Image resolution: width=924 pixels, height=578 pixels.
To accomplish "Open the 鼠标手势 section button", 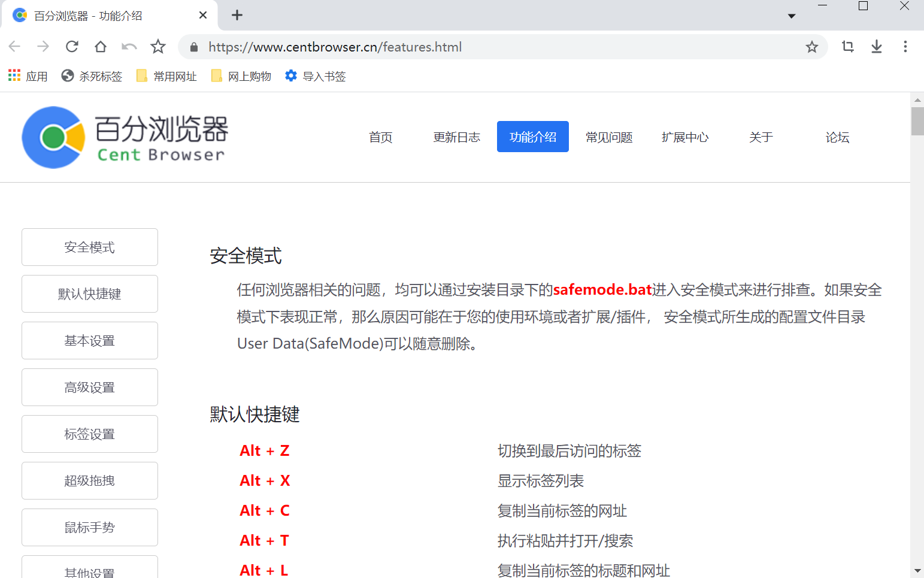I will tap(89, 527).
